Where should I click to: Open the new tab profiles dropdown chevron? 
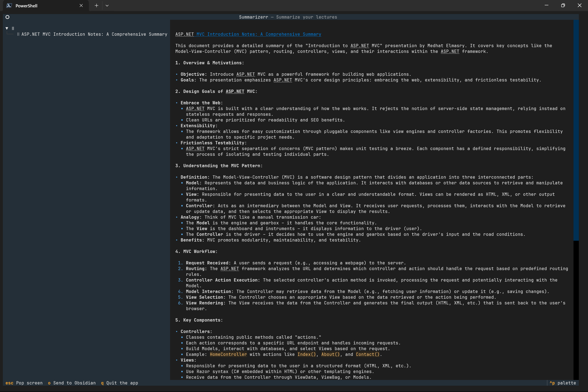(x=107, y=6)
